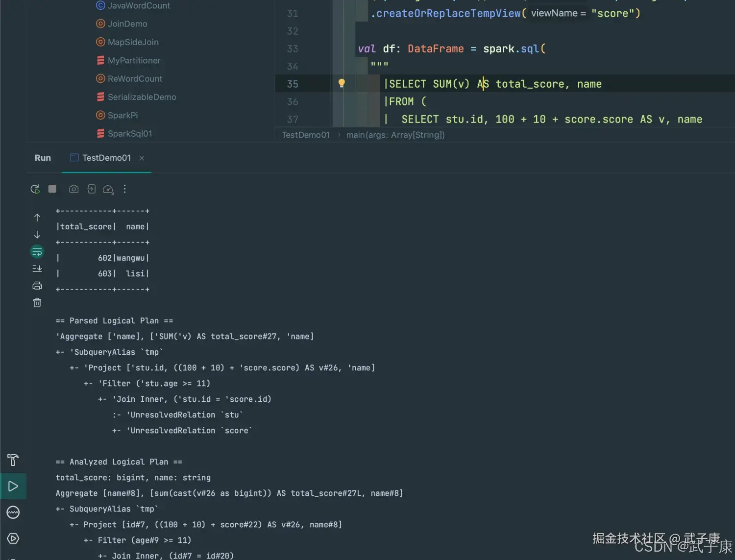Click the restore layout / exit icon in the Run toolbar
Screen dimensions: 735x560
(91, 189)
